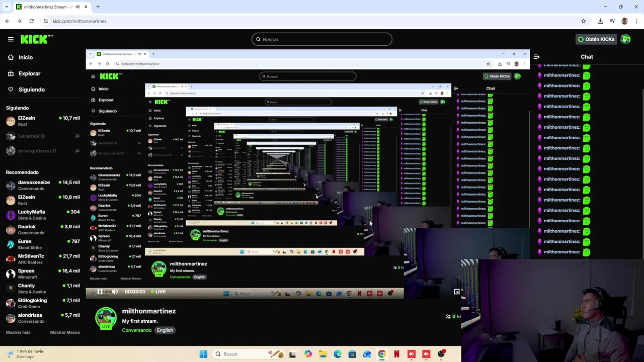This screenshot has height=362, width=644.
Task: Open MrStivenTc ARC Raiders channel
Action: [x=43, y=259]
